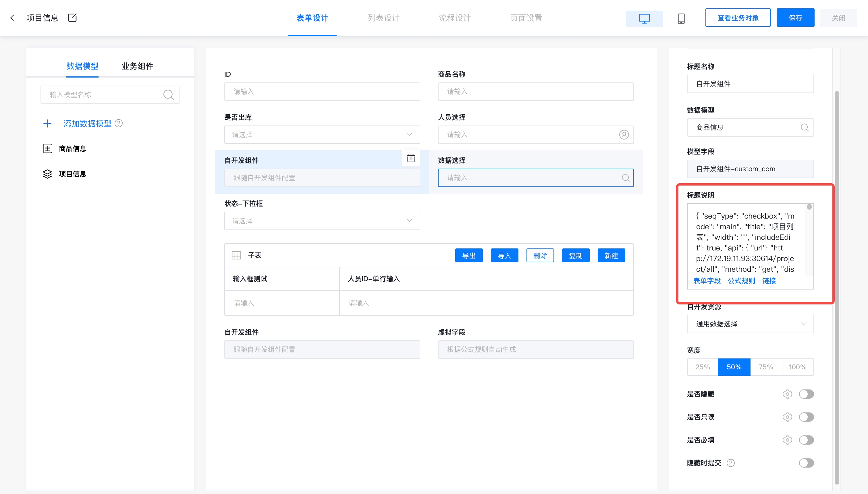This screenshot has height=494, width=868.
Task: Switch to mobile preview mode
Action: (x=681, y=18)
